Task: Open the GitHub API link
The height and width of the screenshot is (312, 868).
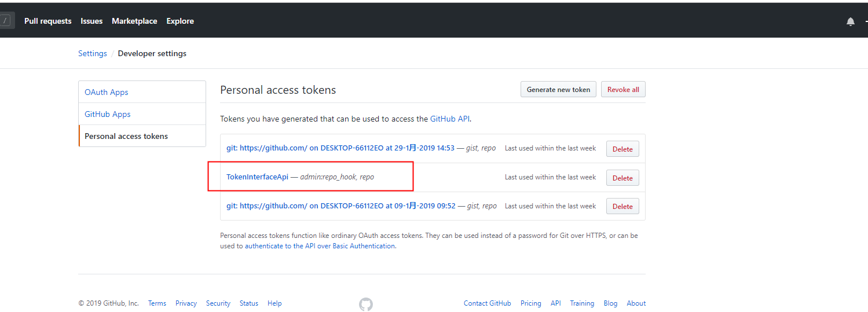Action: (x=449, y=119)
